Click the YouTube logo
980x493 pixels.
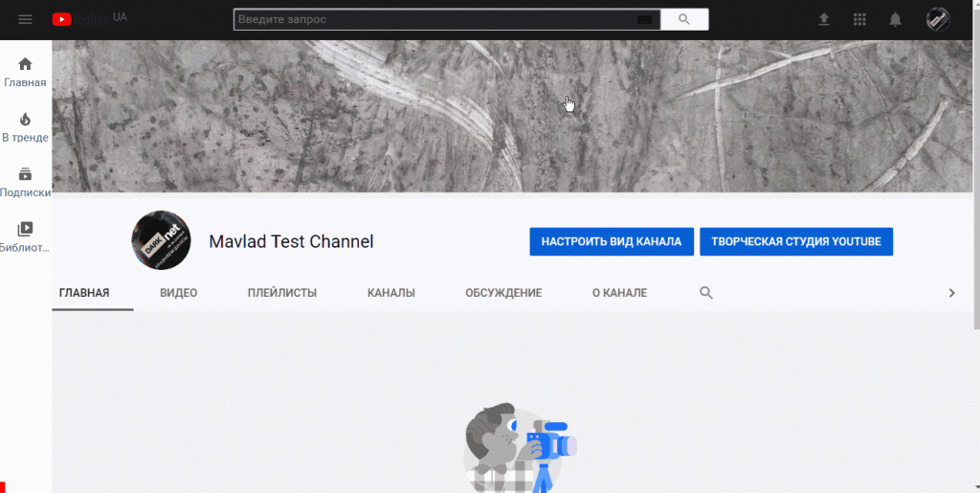click(82, 19)
